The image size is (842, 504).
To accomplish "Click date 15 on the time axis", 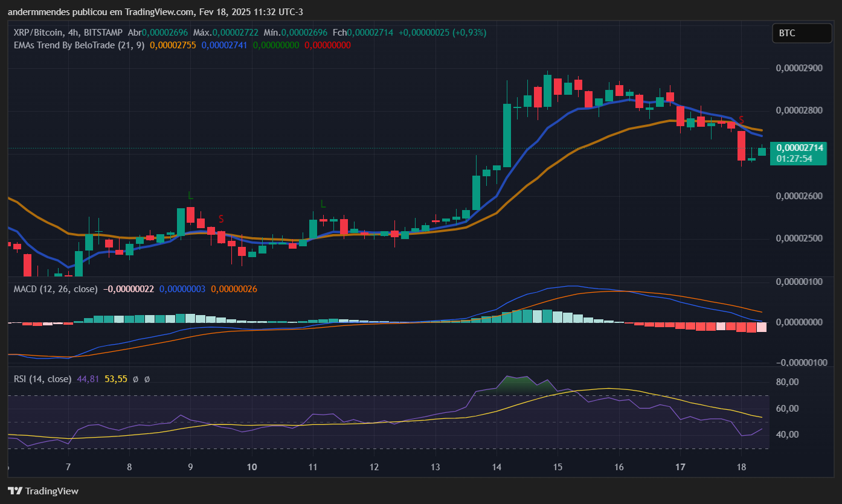I will tap(558, 467).
